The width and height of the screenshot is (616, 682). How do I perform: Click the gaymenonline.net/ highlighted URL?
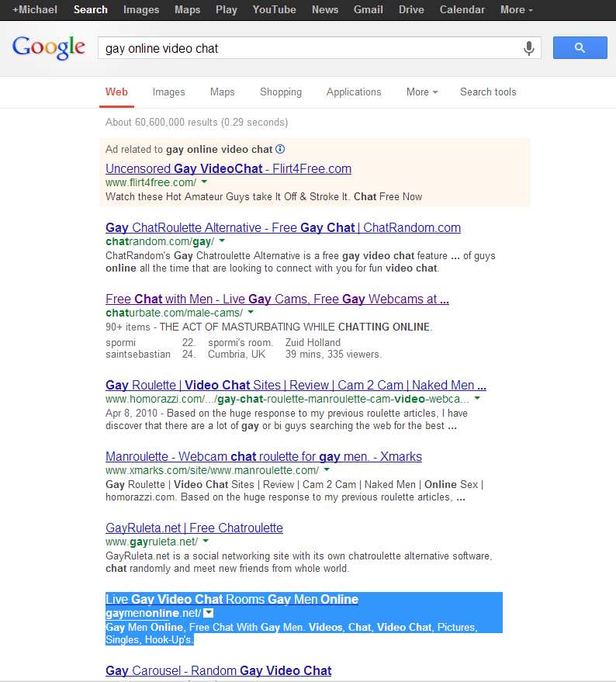click(x=153, y=613)
